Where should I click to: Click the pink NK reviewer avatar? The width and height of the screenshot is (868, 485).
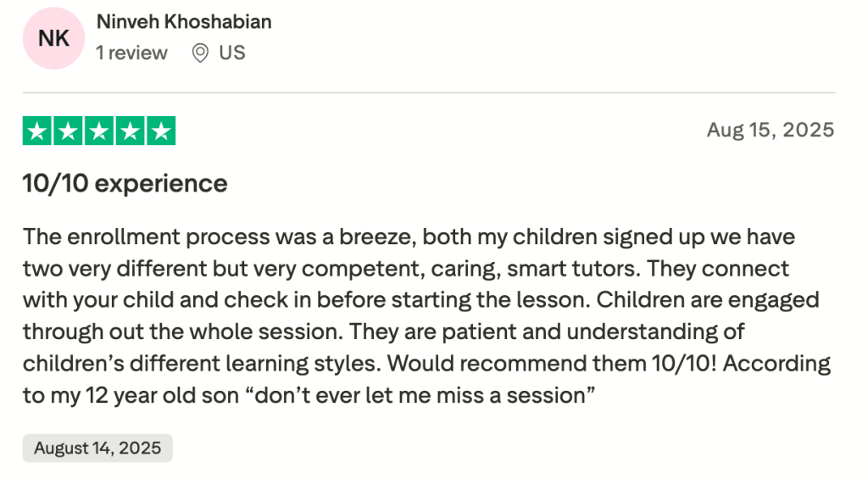click(54, 37)
